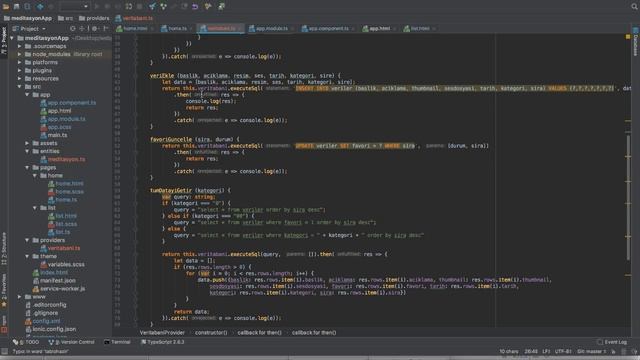Open veritabani.ts in project tree
This screenshot has height=360, width=640.
(60, 248)
